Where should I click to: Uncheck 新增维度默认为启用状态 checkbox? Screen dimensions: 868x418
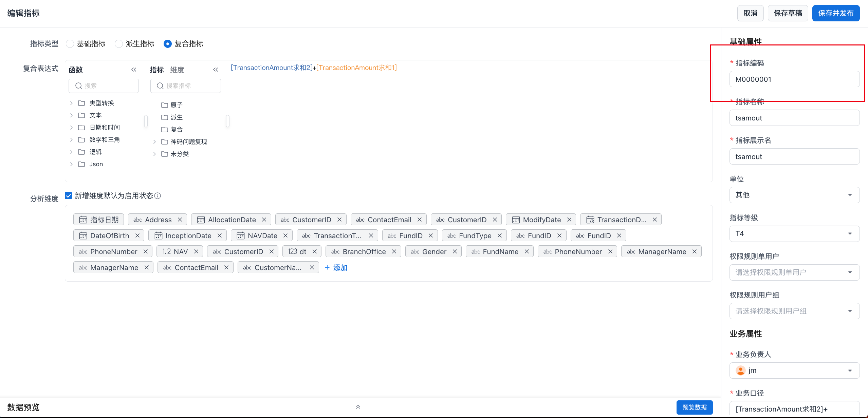[x=69, y=196]
